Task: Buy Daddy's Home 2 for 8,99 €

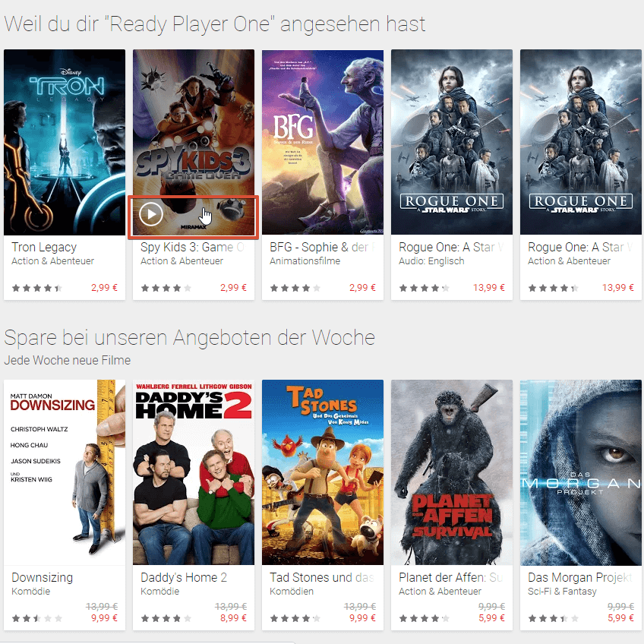Action: click(233, 617)
